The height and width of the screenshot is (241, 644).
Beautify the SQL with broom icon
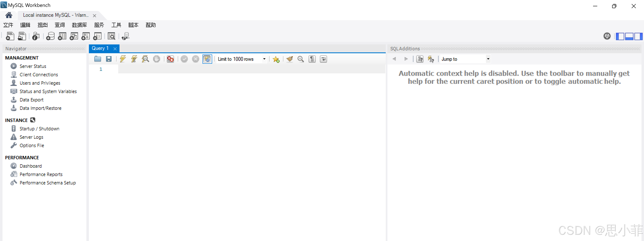pyautogui.click(x=290, y=59)
